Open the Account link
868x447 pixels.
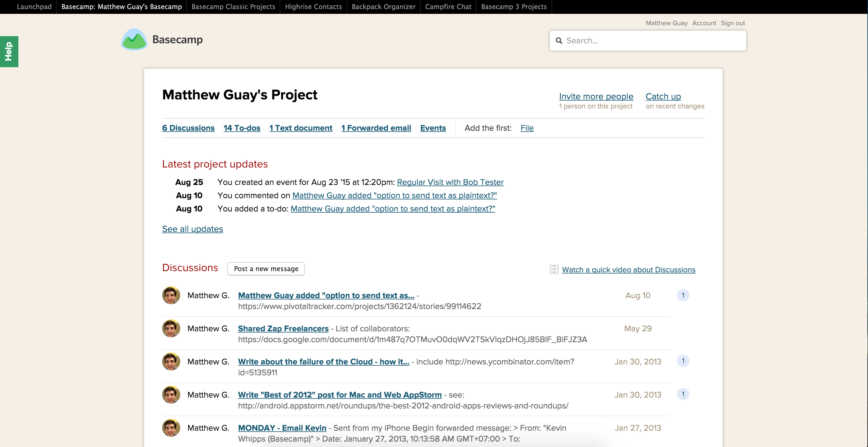(x=704, y=23)
